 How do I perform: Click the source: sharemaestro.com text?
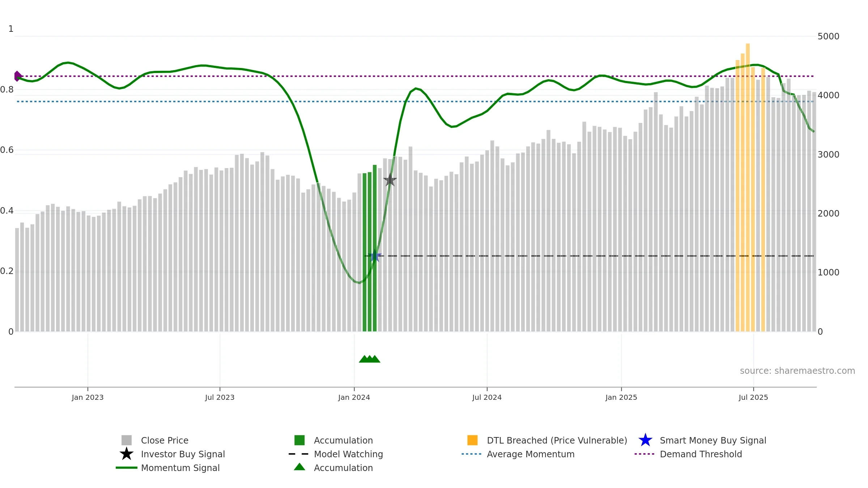[797, 371]
